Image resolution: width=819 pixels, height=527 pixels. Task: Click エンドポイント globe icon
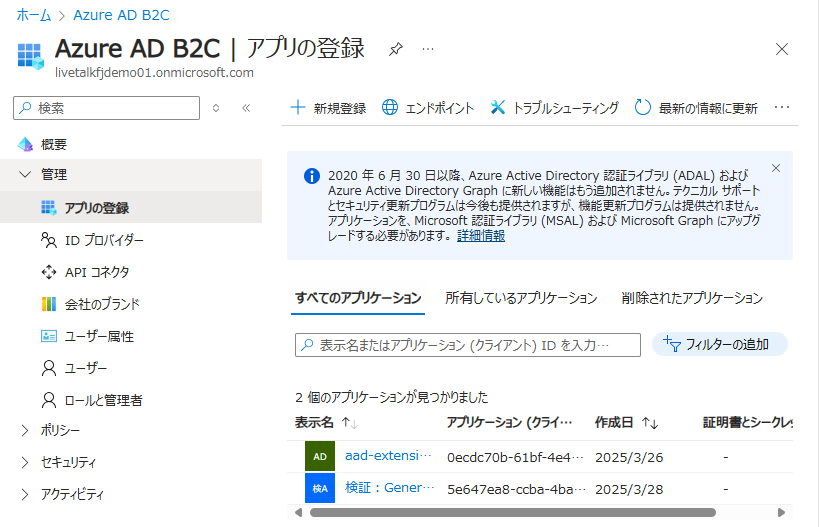[x=390, y=108]
